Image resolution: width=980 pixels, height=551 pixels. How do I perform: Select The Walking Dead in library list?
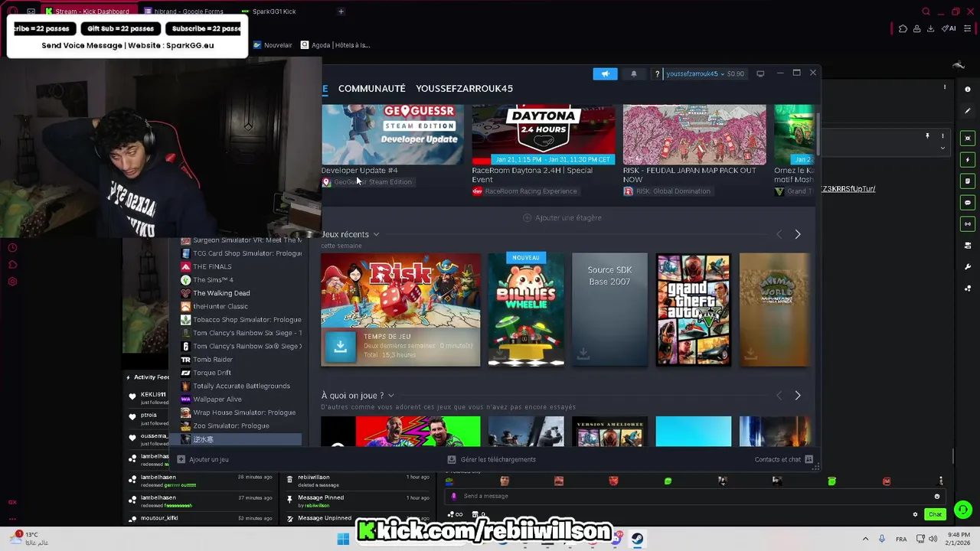tap(240, 293)
